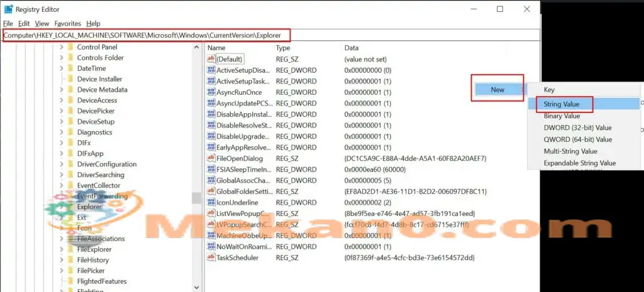Open the Favorites menu
Image resolution: width=644 pixels, height=292 pixels.
[x=68, y=24]
